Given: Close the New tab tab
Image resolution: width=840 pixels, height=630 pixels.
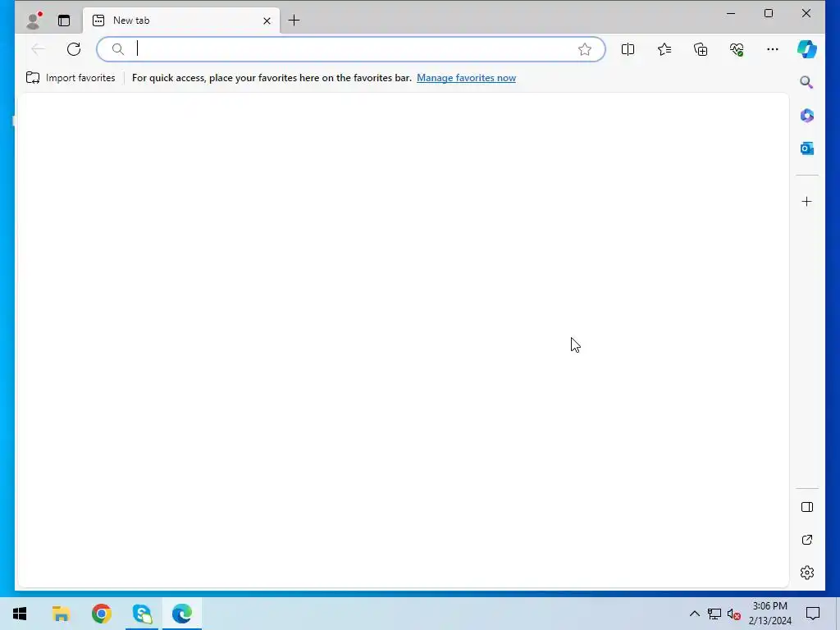Looking at the screenshot, I should (x=267, y=21).
